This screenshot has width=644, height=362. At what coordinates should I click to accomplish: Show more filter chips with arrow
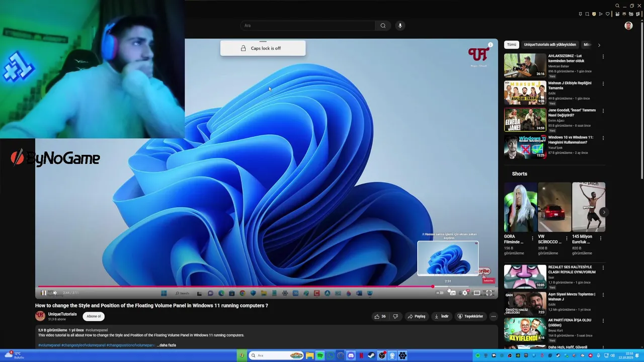coord(599,45)
